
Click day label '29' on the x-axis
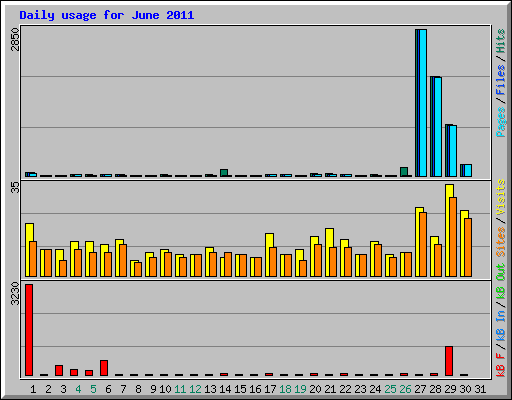point(450,389)
